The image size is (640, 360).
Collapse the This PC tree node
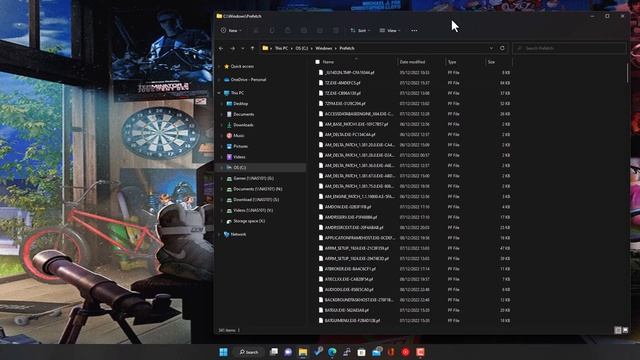219,93
